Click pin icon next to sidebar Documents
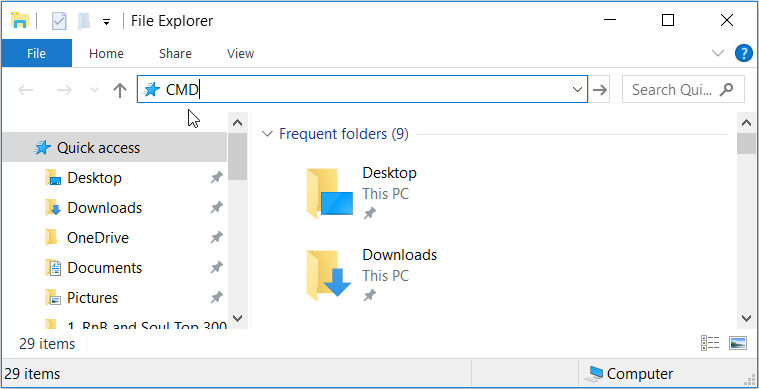The width and height of the screenshot is (759, 389). point(216,268)
